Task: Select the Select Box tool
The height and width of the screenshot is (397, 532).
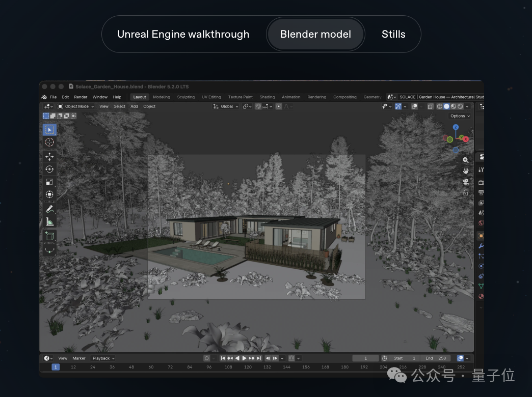Action: point(49,130)
